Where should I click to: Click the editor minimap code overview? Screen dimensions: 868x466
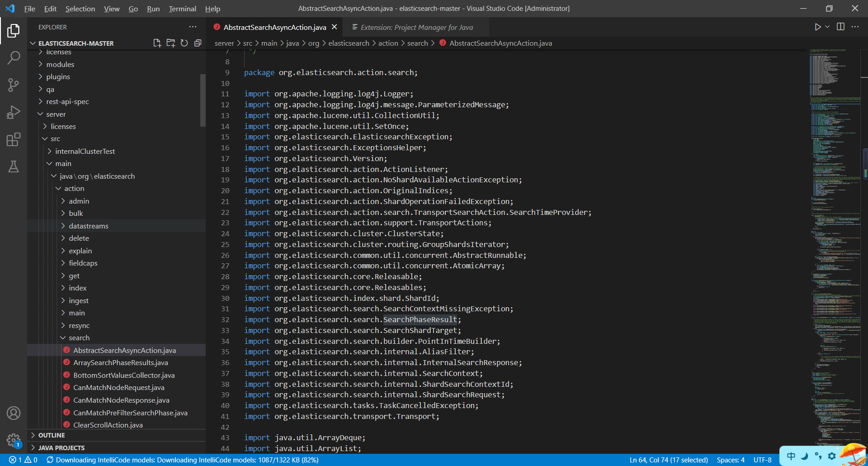835,249
